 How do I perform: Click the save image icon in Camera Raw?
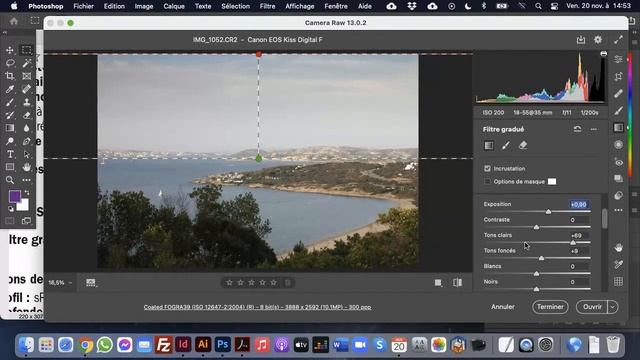581,40
